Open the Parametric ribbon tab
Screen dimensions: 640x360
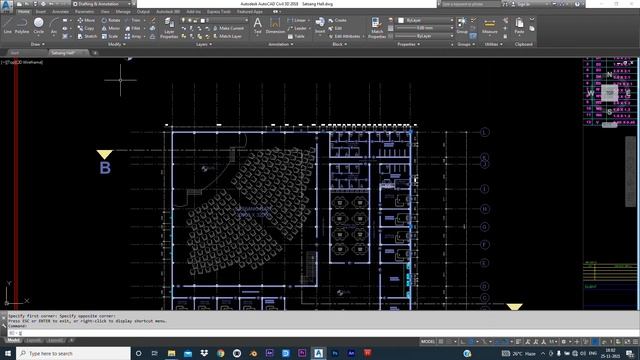pyautogui.click(x=84, y=12)
